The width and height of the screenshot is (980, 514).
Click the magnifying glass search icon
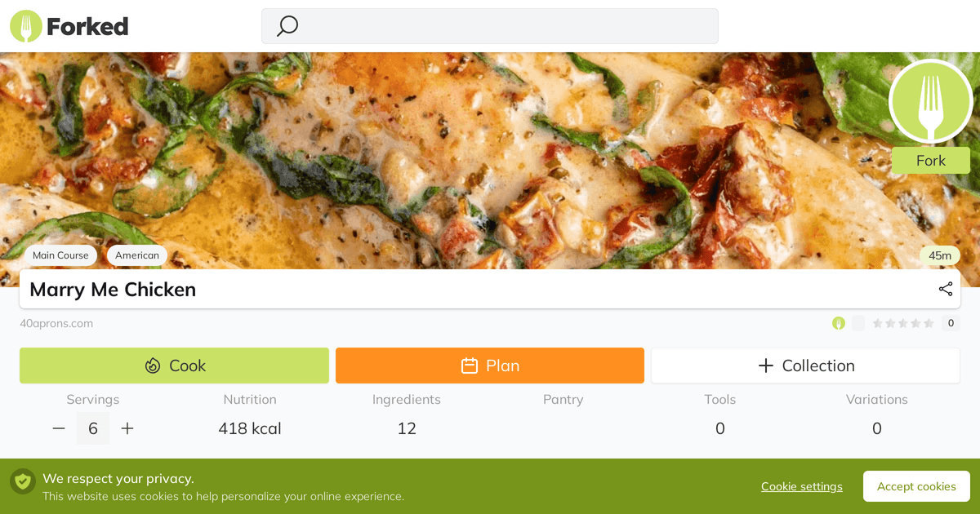pos(287,26)
